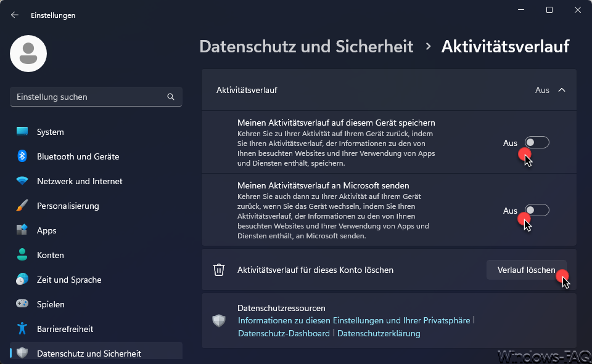Image resolution: width=592 pixels, height=364 pixels.
Task: Open Informationen zu diesen Einstellungen link
Action: tap(354, 320)
